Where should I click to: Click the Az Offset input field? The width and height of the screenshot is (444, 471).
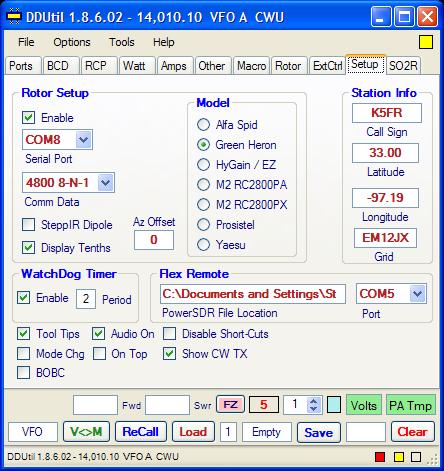click(x=154, y=240)
